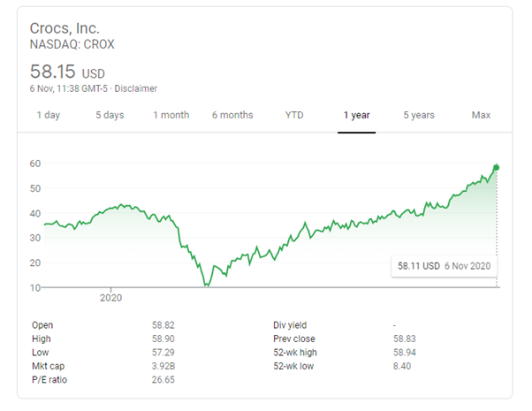The width and height of the screenshot is (532, 411).
Task: Click the active 1 year tab
Action: coord(357,115)
